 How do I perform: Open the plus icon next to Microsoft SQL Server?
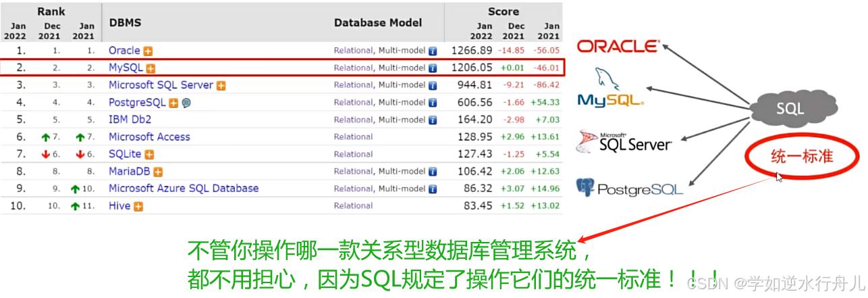(221, 86)
